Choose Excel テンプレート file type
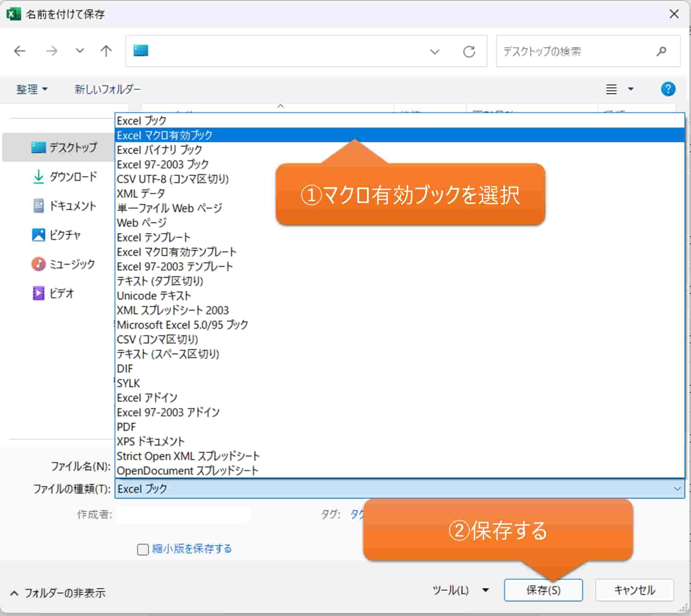691x616 pixels. (x=400, y=237)
